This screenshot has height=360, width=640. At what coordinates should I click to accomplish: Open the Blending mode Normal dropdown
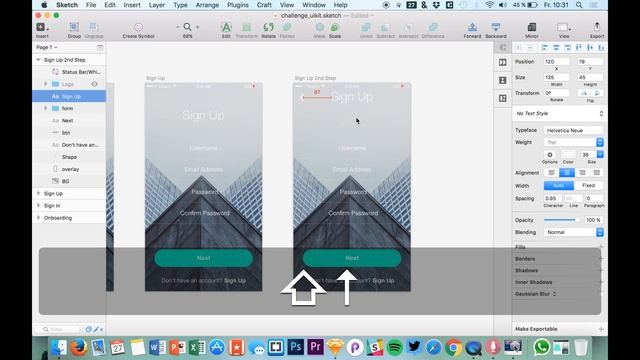(573, 232)
